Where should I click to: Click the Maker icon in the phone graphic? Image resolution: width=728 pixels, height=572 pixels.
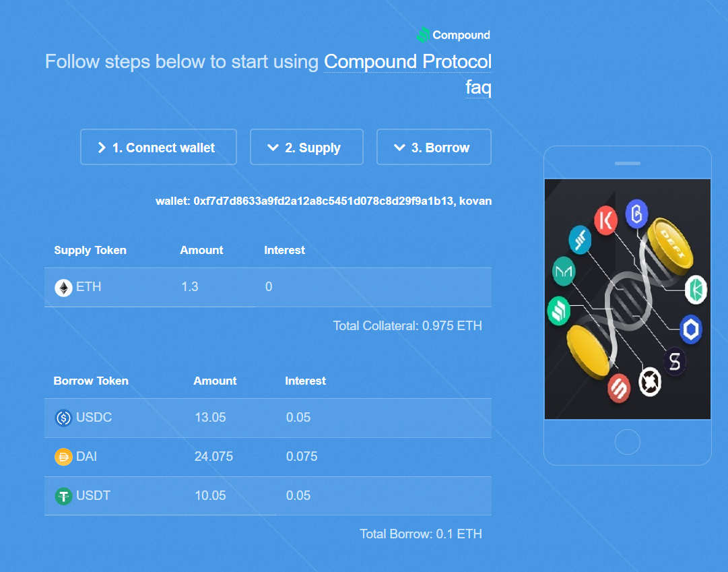[x=564, y=272]
